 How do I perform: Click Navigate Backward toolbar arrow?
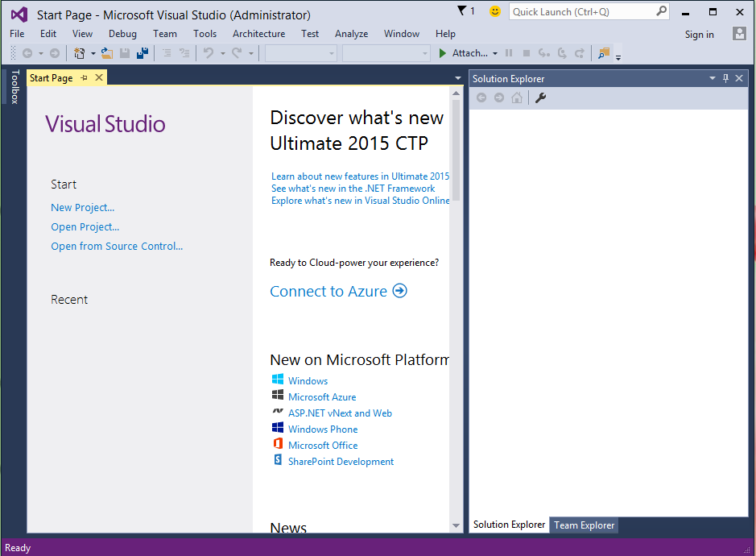click(x=27, y=53)
